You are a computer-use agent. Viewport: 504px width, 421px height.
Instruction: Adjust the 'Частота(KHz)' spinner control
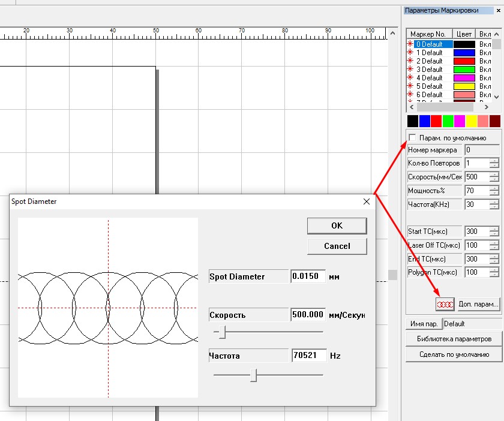point(494,205)
